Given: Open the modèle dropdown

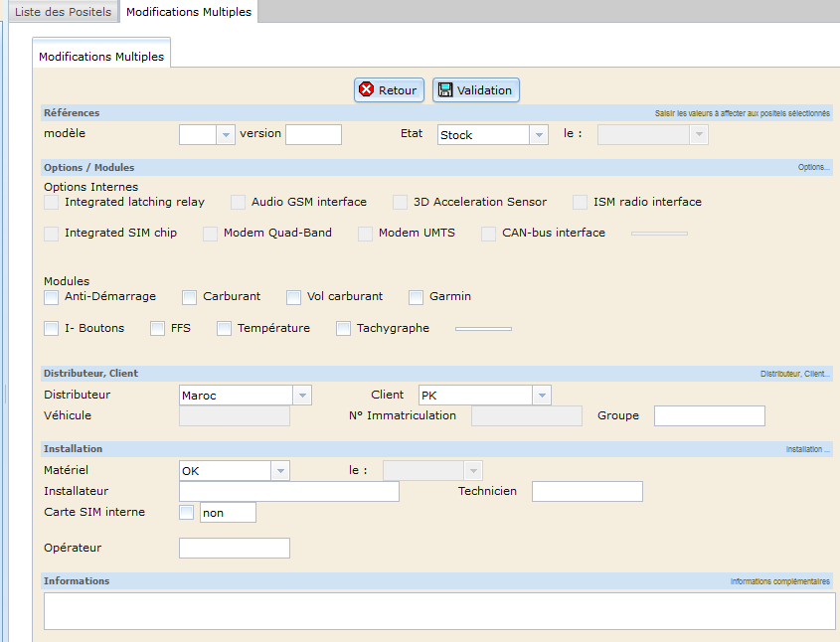Looking at the screenshot, I should click(226, 135).
